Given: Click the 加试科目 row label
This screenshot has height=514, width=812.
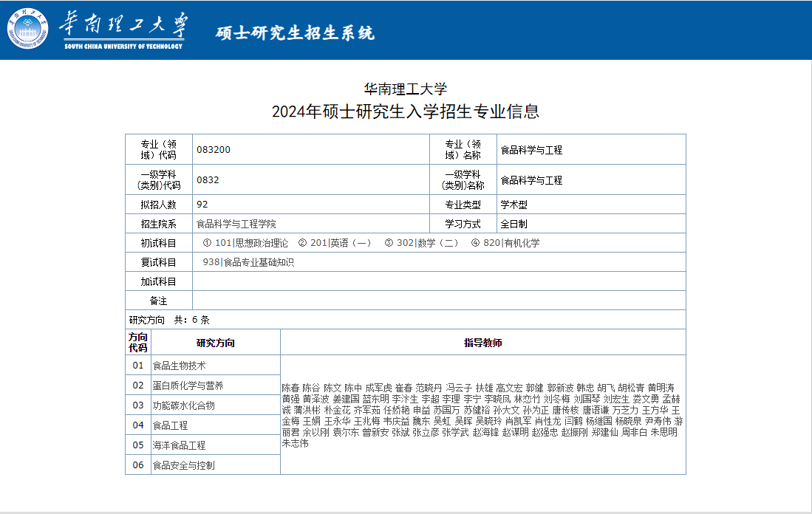Looking at the screenshot, I should 158,281.
